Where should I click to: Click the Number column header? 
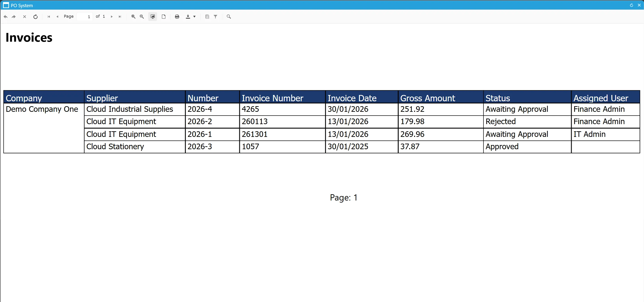[212, 97]
